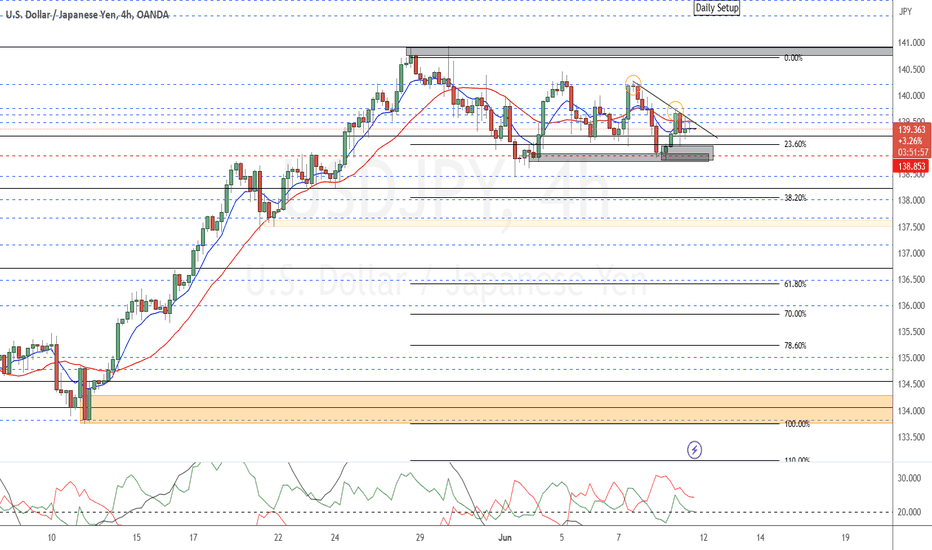Select the 'Daily Setup' text label
Image resolution: width=932 pixels, height=550 pixels.
tap(717, 8)
